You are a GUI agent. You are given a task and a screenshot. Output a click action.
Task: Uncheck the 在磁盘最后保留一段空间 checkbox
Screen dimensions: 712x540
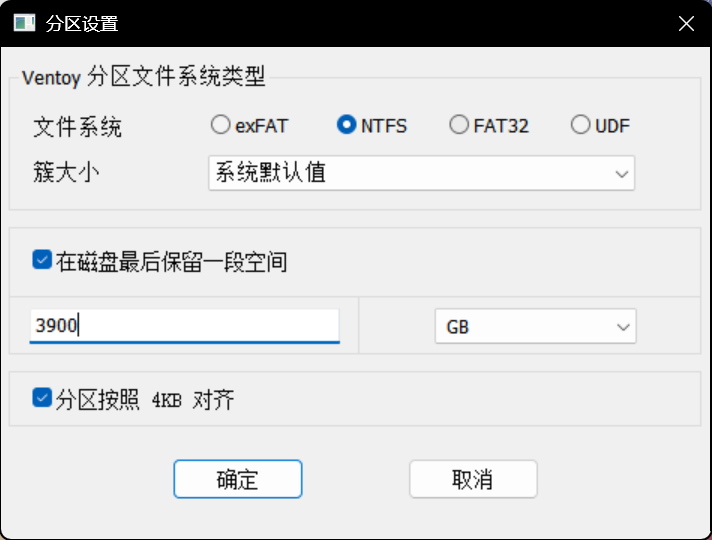pos(42,261)
